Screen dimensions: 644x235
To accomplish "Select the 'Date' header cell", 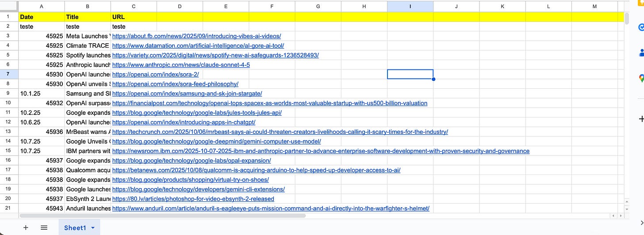I will pyautogui.click(x=42, y=17).
